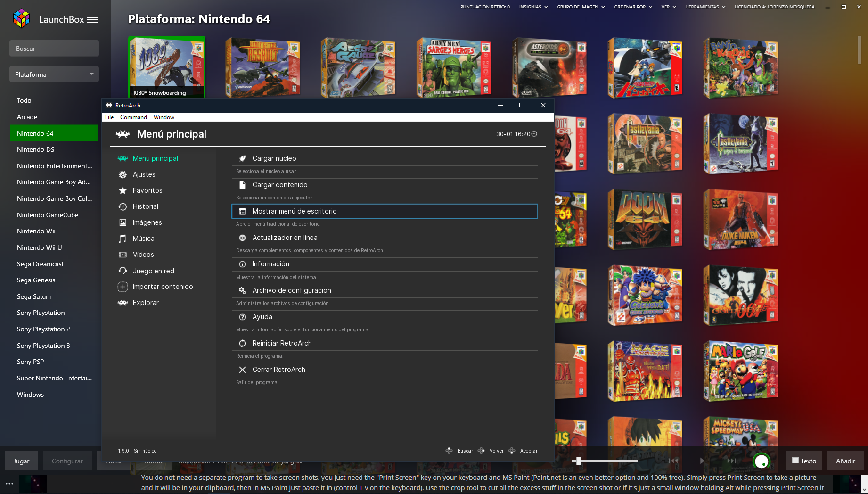Open the ORDENAR POR dropdown
Screen dimensions: 868x494
[633, 7]
